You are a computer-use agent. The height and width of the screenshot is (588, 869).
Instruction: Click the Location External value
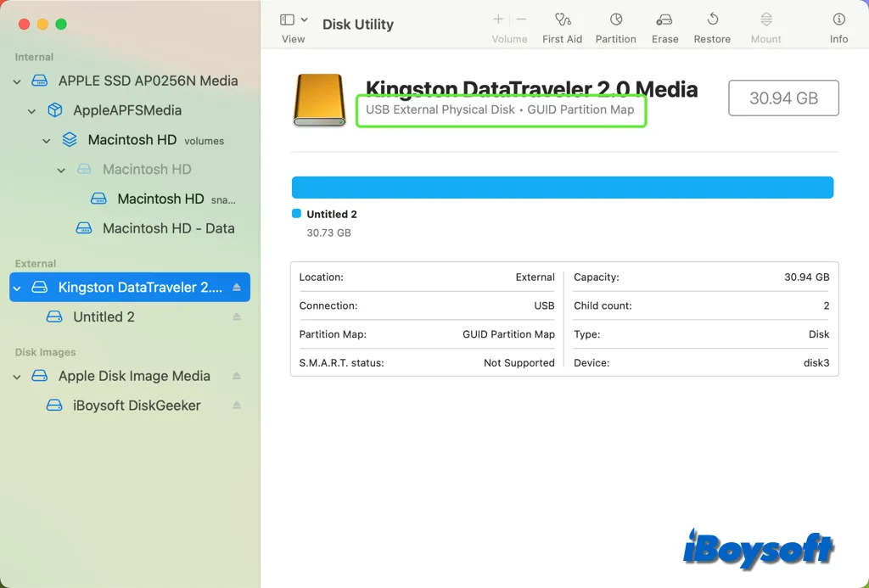tap(535, 277)
